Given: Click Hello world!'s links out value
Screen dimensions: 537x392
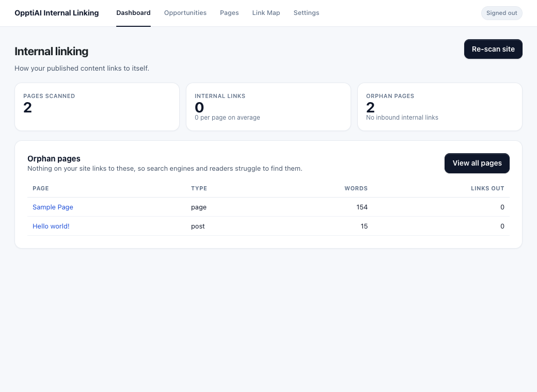Looking at the screenshot, I should point(502,226).
